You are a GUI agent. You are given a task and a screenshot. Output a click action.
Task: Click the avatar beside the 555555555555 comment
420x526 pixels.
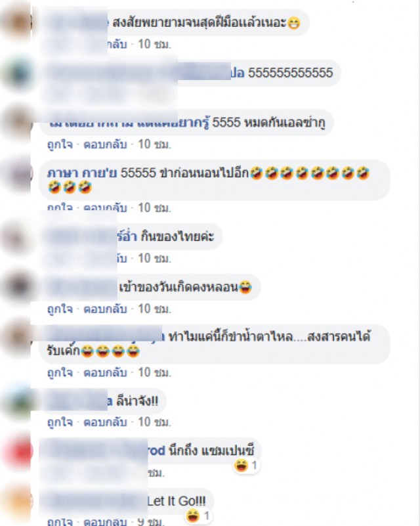19,74
